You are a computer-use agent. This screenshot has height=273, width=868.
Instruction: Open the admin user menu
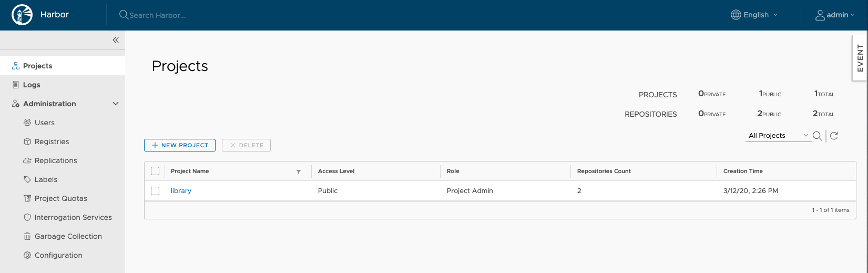click(x=834, y=15)
